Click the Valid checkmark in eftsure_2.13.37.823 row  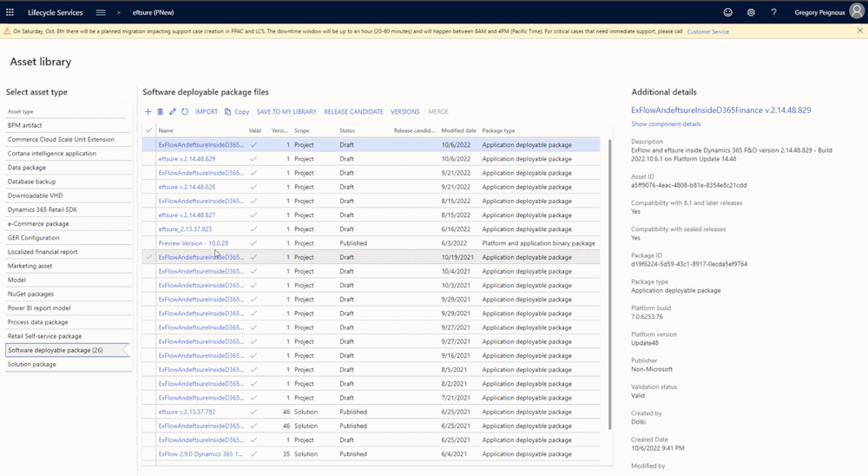click(253, 228)
